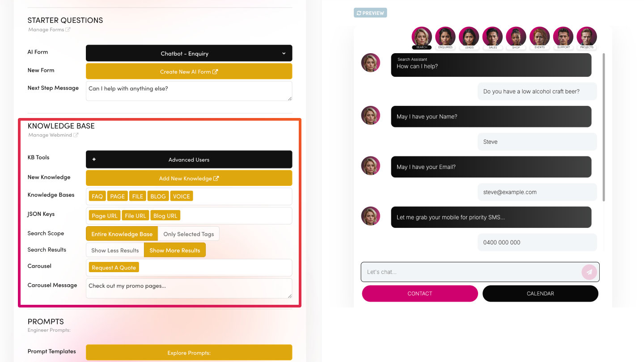Switch to the Sales assistant avatar
This screenshot has width=644, height=362.
(493, 37)
